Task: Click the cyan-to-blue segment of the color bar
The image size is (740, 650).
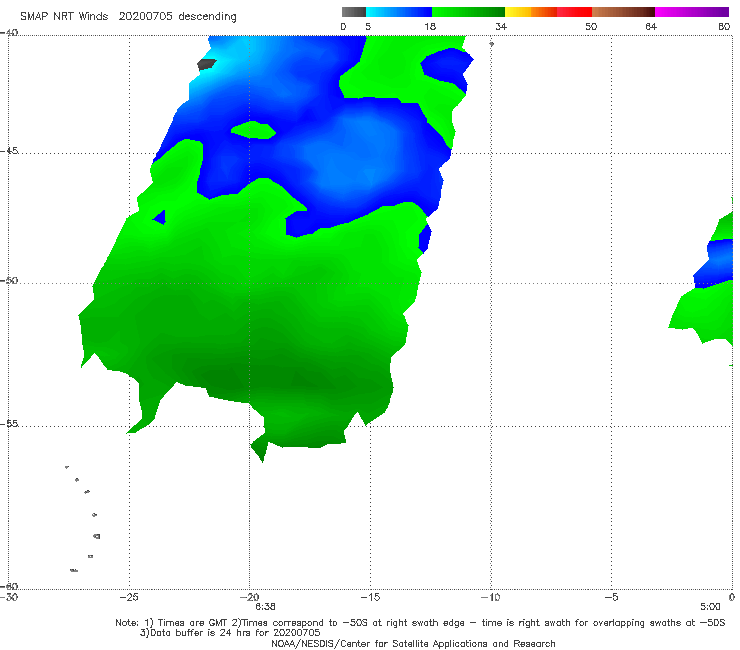Action: (x=399, y=12)
